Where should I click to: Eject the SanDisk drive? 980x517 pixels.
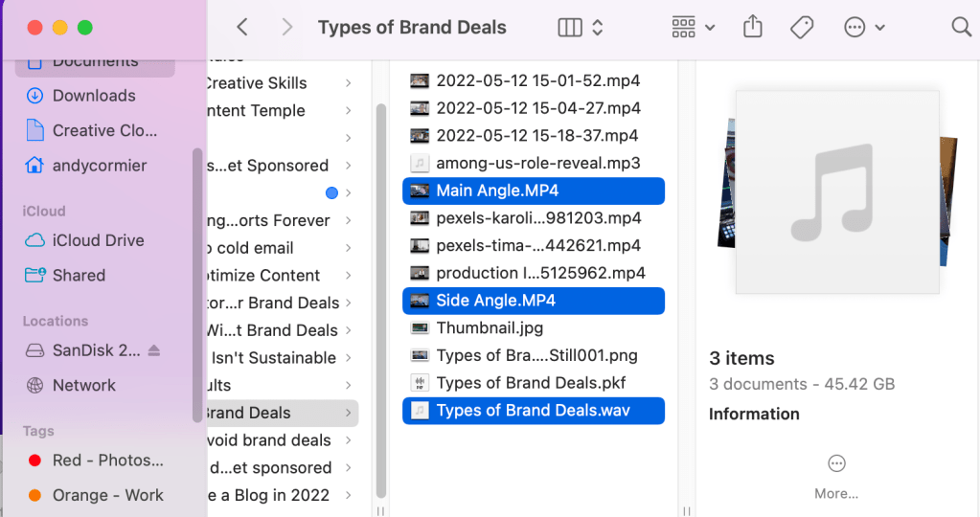coord(154,350)
